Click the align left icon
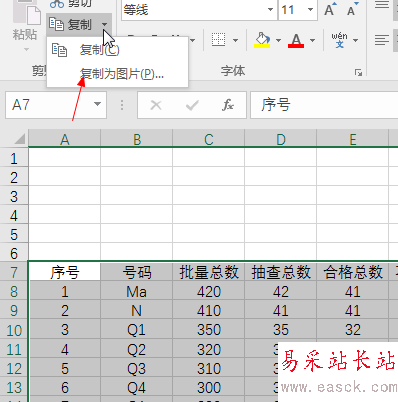This screenshot has height=402, width=398. [382, 40]
